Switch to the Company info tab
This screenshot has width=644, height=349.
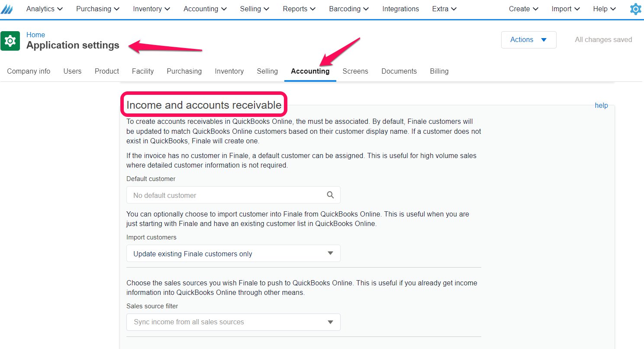29,71
